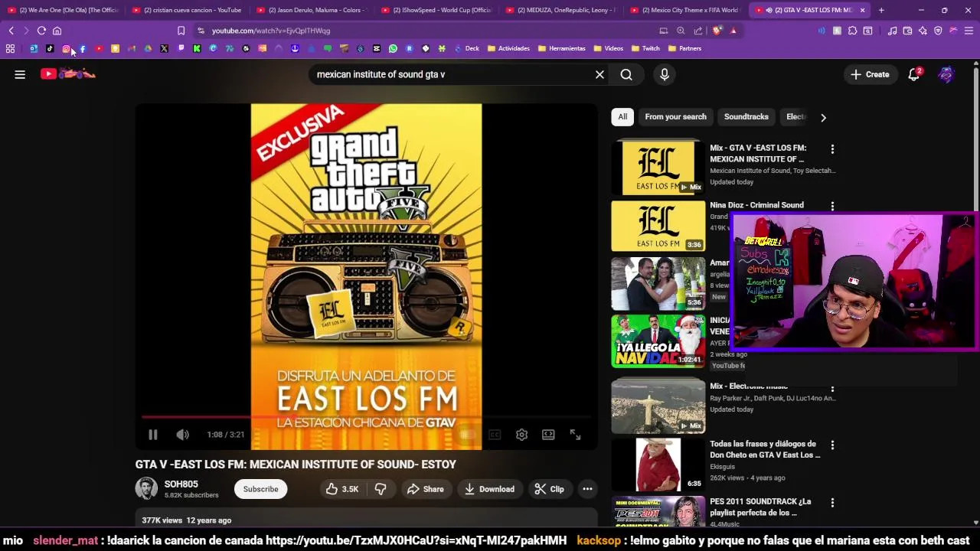Expand the Twitch bookmarks folder
Screen dimensions: 980x551
coord(645,48)
